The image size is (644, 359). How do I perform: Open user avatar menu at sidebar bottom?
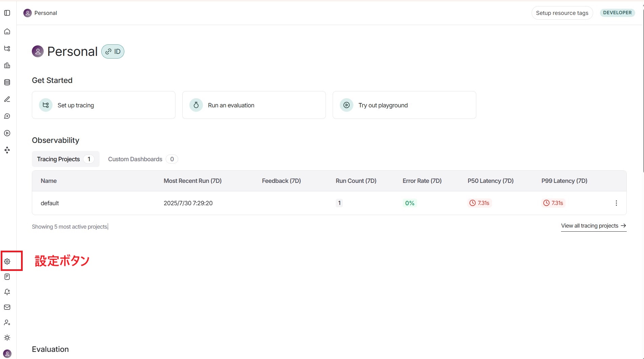pyautogui.click(x=7, y=354)
